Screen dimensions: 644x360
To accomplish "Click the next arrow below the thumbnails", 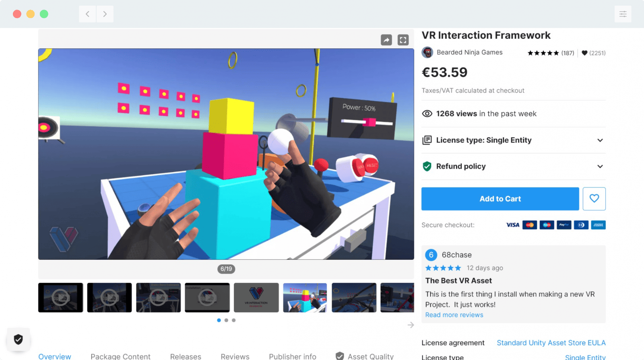I will point(411,325).
